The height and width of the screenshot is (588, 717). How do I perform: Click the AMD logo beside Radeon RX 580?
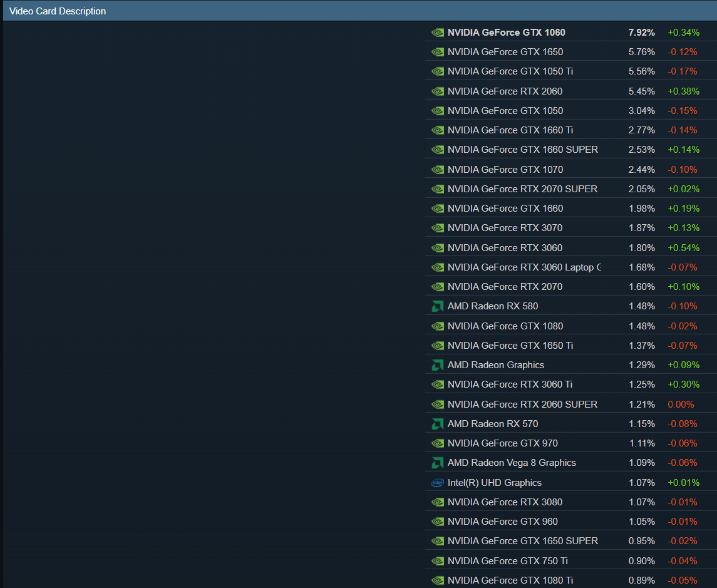pyautogui.click(x=438, y=306)
